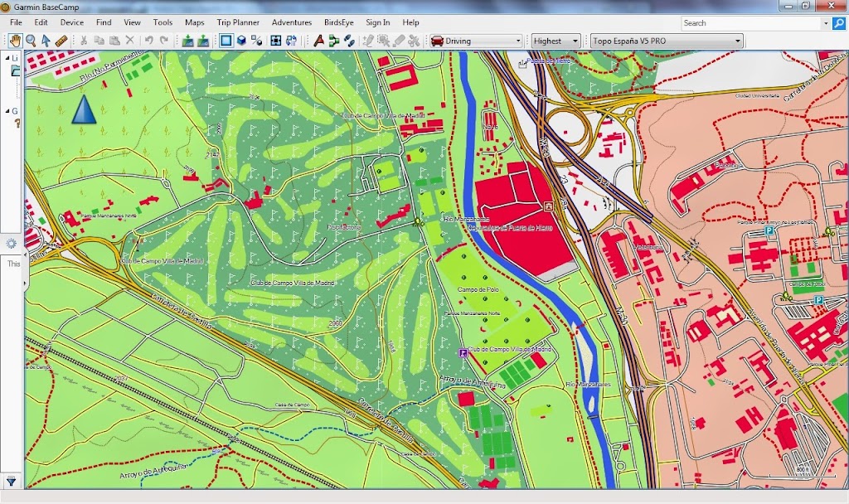Click the Erase tool icon
The height and width of the screenshot is (504, 849).
coord(399,41)
